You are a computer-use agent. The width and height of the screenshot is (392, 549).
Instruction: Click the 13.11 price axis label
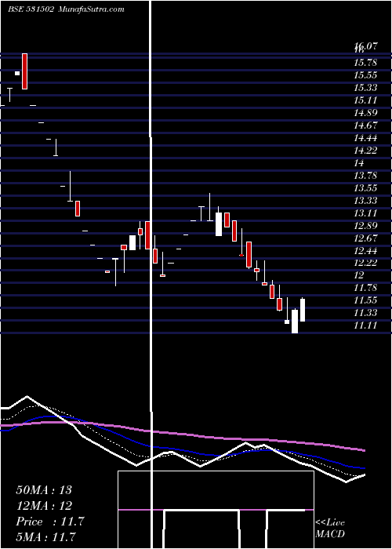[365, 213]
